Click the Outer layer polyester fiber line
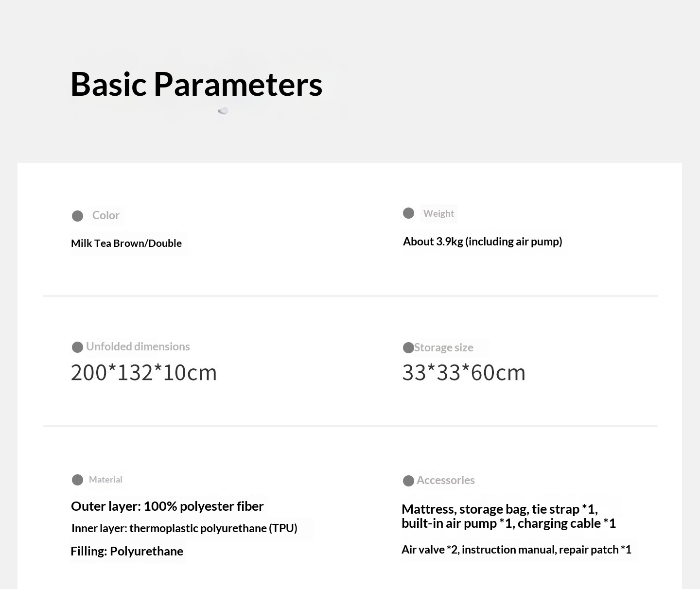 167,506
